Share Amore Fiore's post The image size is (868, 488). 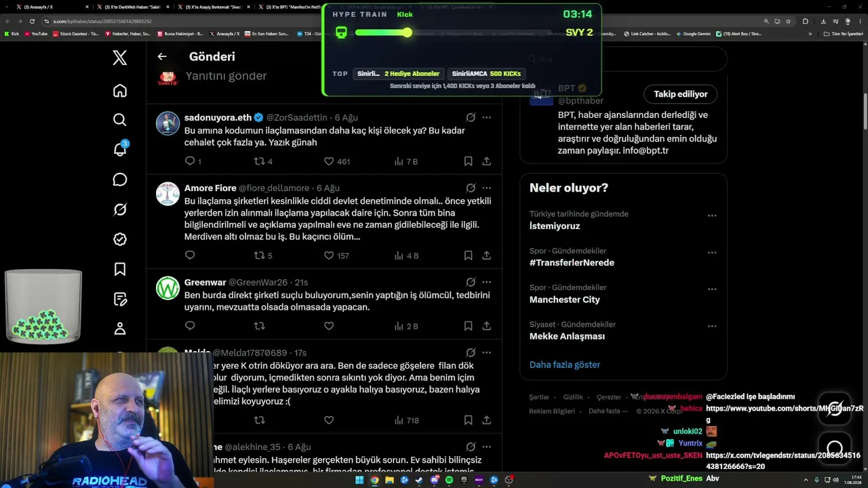tap(486, 256)
